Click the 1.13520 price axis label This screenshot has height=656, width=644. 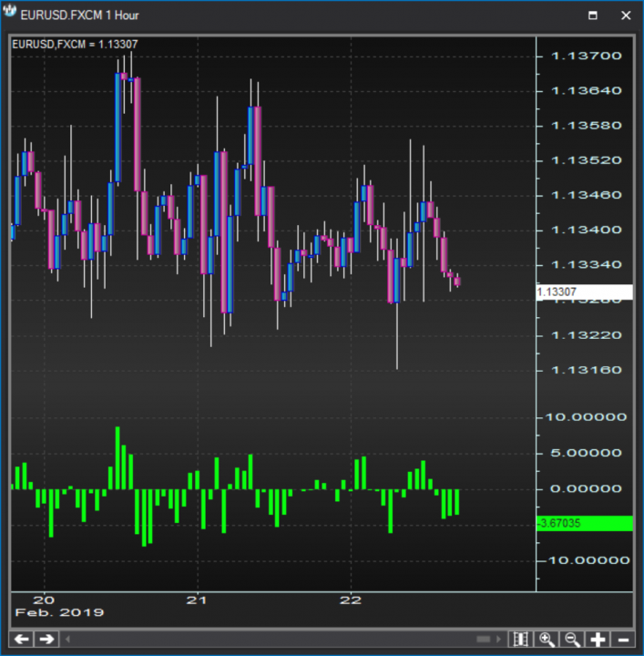pos(587,160)
